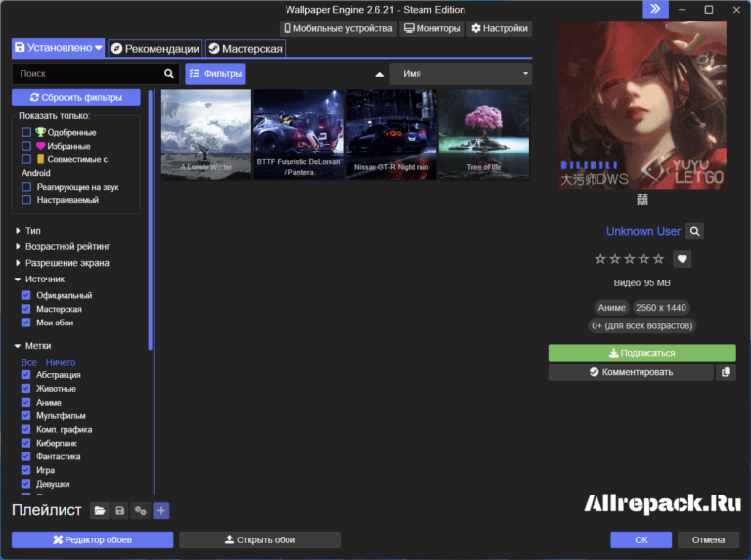
Task: Copy wallpaper link icon beside Комментировать
Action: point(726,372)
